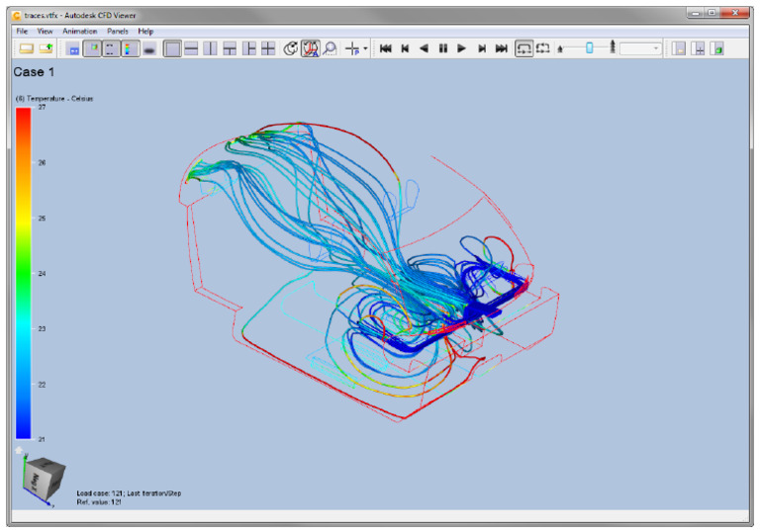Click the File menu

click(22, 32)
